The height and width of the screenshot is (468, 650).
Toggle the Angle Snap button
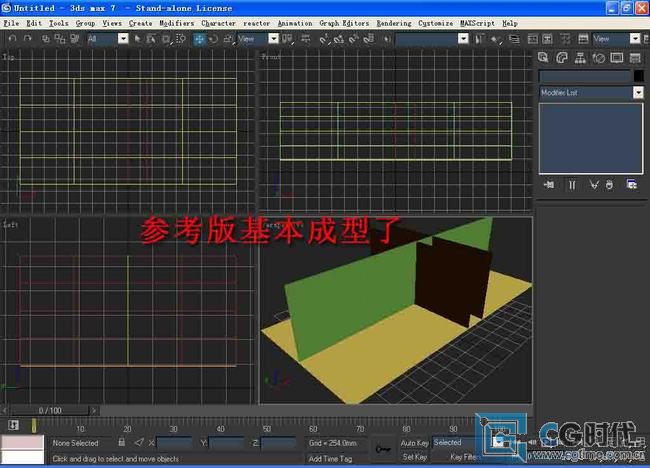point(339,39)
